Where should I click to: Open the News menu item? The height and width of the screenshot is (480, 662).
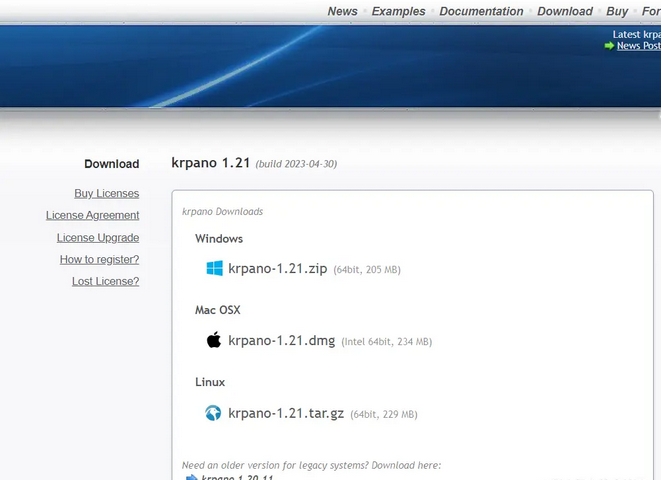(x=342, y=11)
